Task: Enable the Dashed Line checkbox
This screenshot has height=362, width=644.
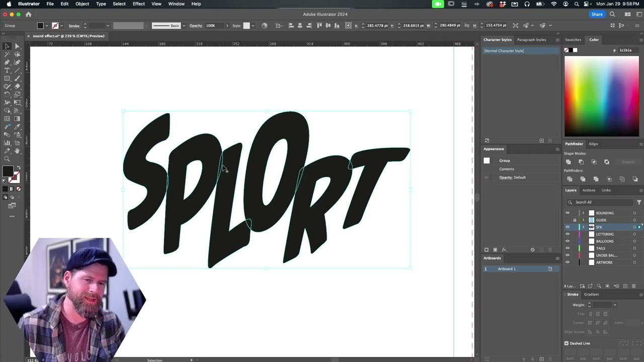Action: [567, 343]
